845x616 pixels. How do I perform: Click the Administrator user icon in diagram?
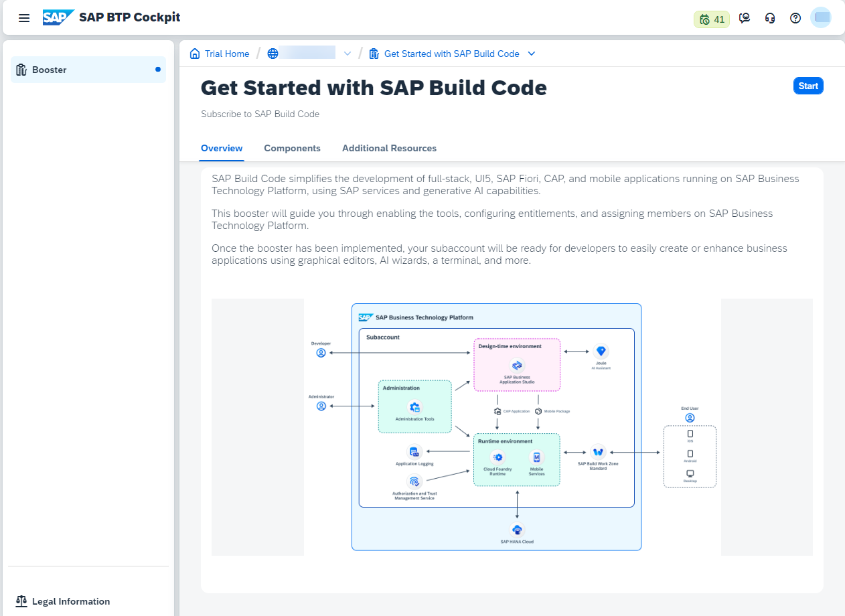321,406
